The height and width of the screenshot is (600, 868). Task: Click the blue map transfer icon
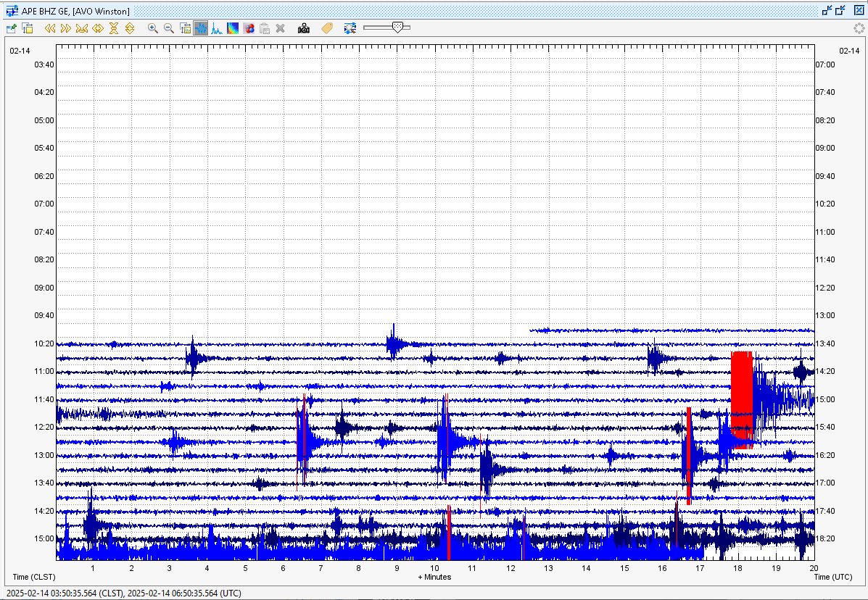[x=350, y=28]
